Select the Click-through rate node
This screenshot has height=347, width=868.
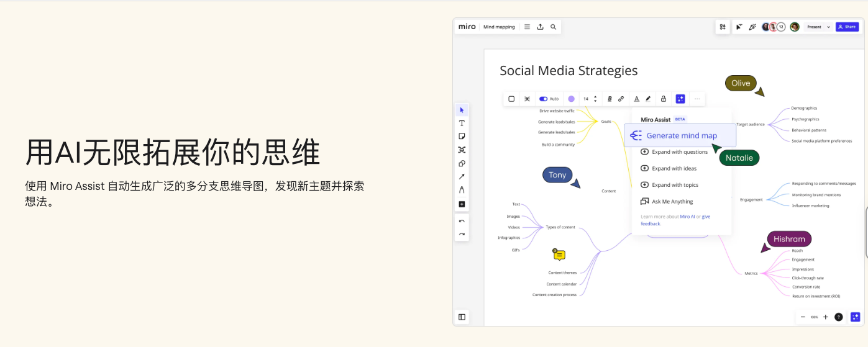(808, 278)
